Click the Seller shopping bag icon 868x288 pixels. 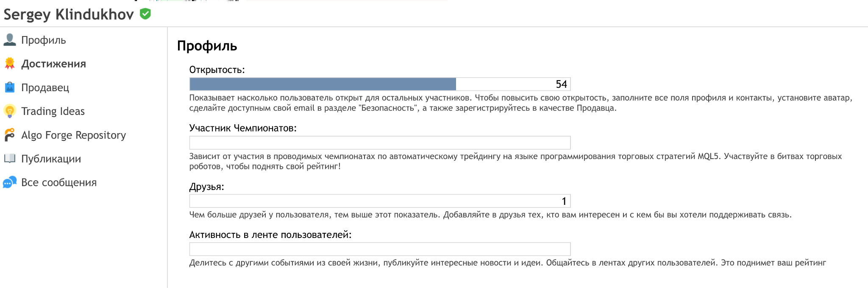pos(10,87)
